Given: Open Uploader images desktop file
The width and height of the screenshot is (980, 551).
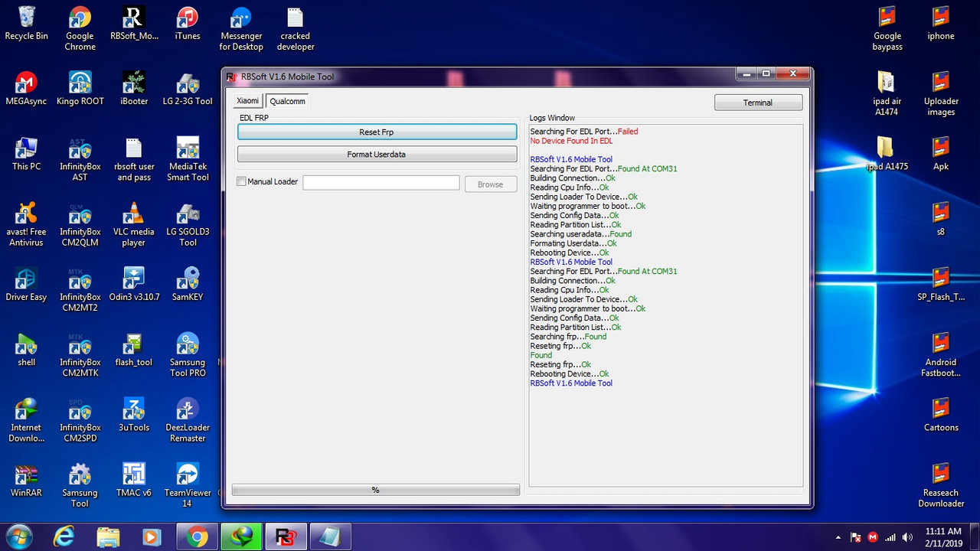Looking at the screenshot, I should point(941,94).
